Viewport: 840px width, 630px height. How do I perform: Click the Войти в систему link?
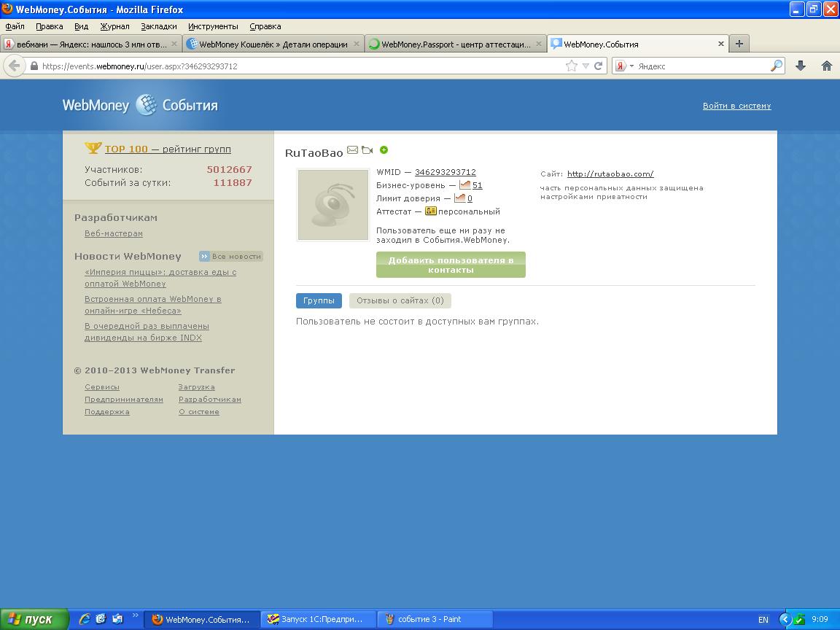point(736,106)
